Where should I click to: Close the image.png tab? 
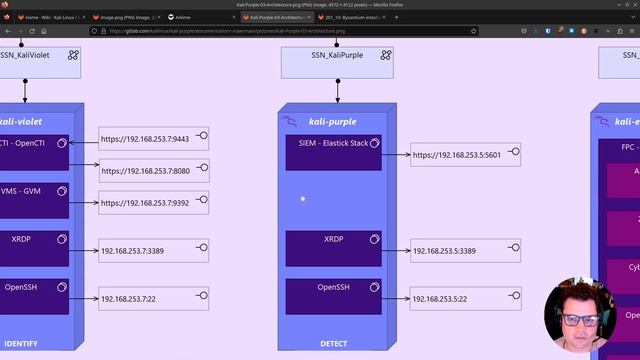(x=159, y=17)
